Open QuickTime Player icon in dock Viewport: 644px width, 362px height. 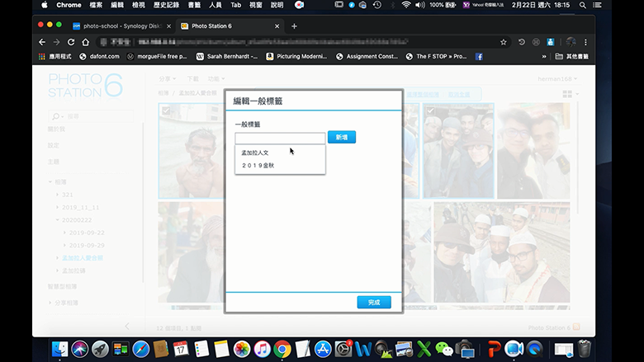pos(535,350)
